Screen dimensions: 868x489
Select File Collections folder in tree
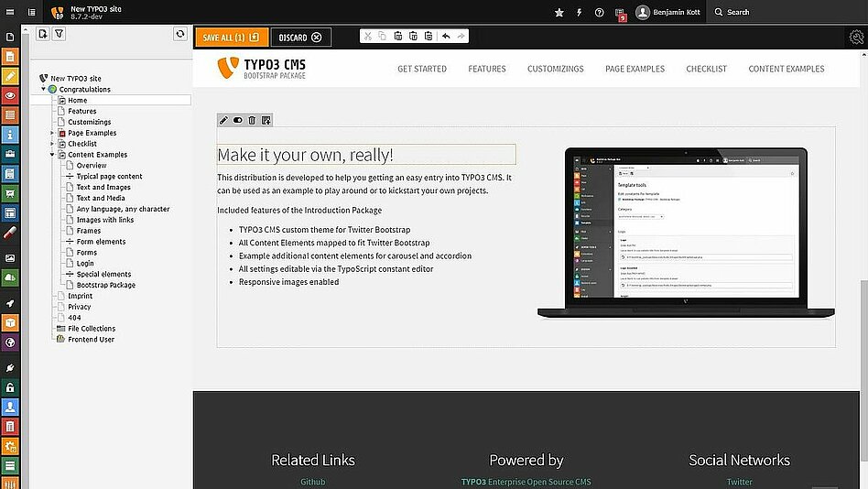pos(92,329)
